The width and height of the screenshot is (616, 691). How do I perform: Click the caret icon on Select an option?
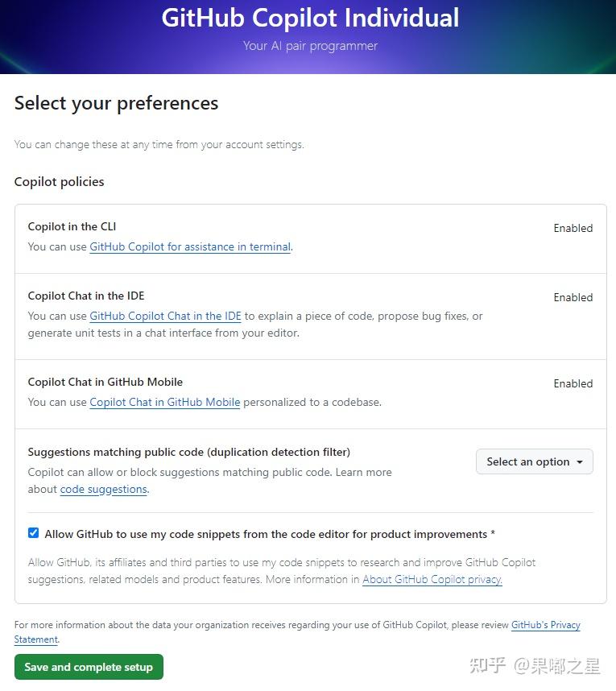point(579,461)
